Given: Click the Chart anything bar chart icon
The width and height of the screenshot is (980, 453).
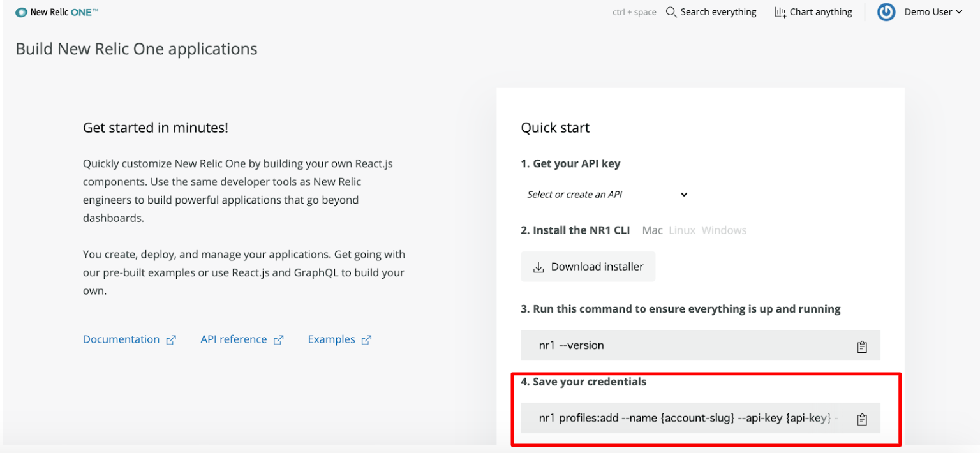Looking at the screenshot, I should (x=780, y=12).
